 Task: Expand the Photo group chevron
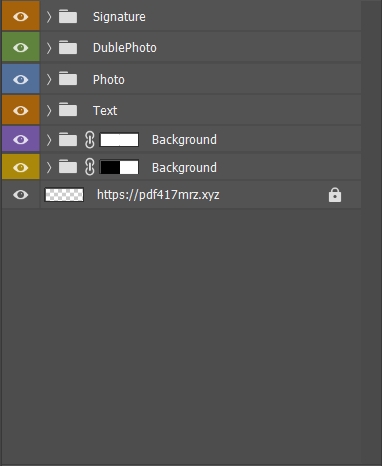coord(49,79)
